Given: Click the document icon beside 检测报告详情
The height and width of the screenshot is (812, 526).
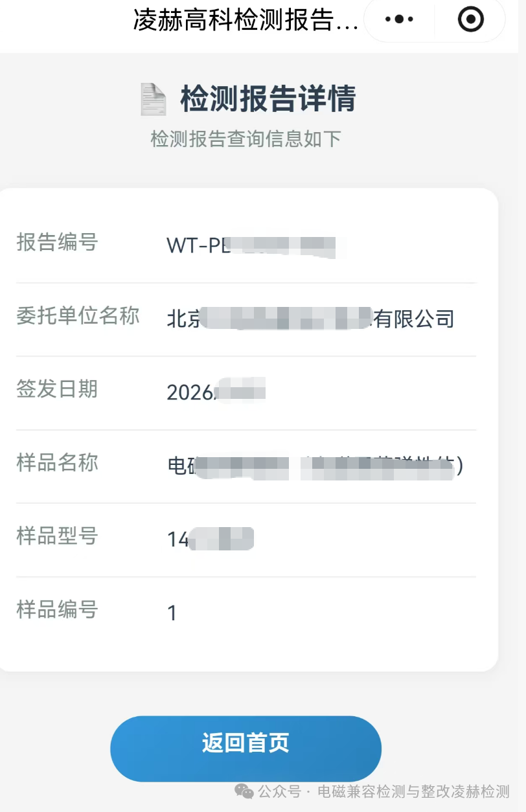Looking at the screenshot, I should (x=154, y=100).
